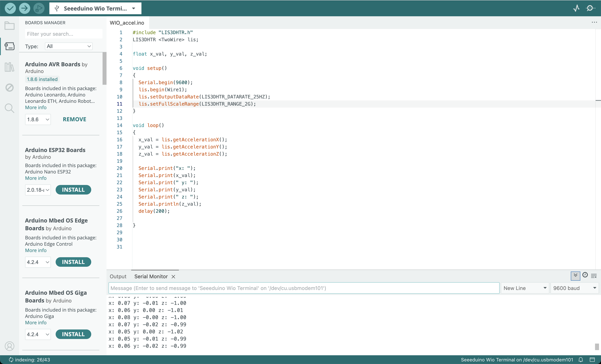601x364 pixels.
Task: Start the Debug toolbar button
Action: pyautogui.click(x=39, y=8)
